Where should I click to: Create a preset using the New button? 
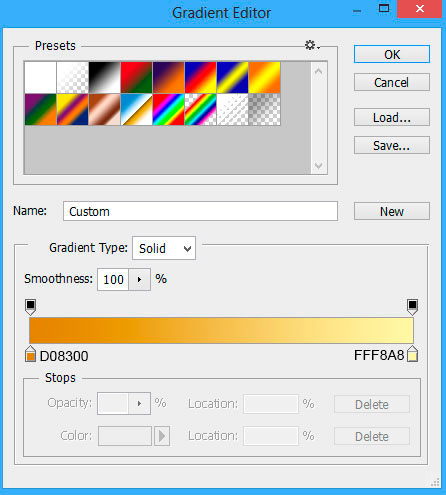tap(392, 211)
